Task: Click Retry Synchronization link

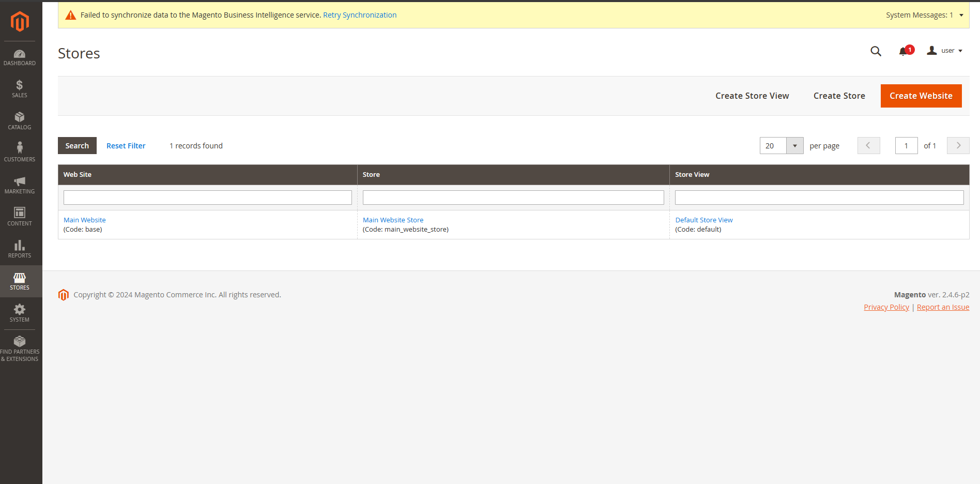Action: (360, 15)
